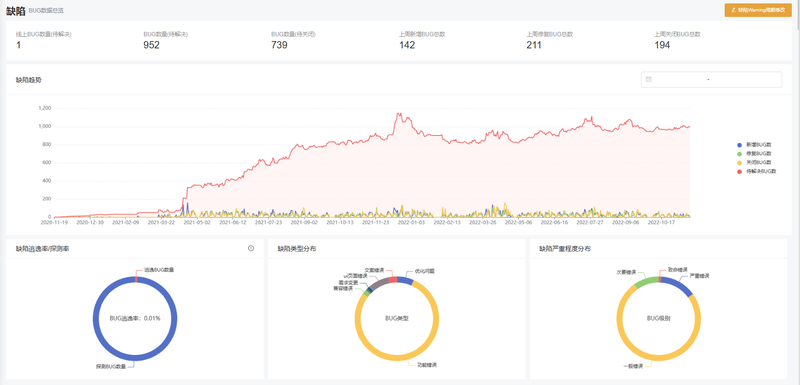The height and width of the screenshot is (385, 800).
Task: Click the 142 last week new BUG total
Action: [407, 45]
